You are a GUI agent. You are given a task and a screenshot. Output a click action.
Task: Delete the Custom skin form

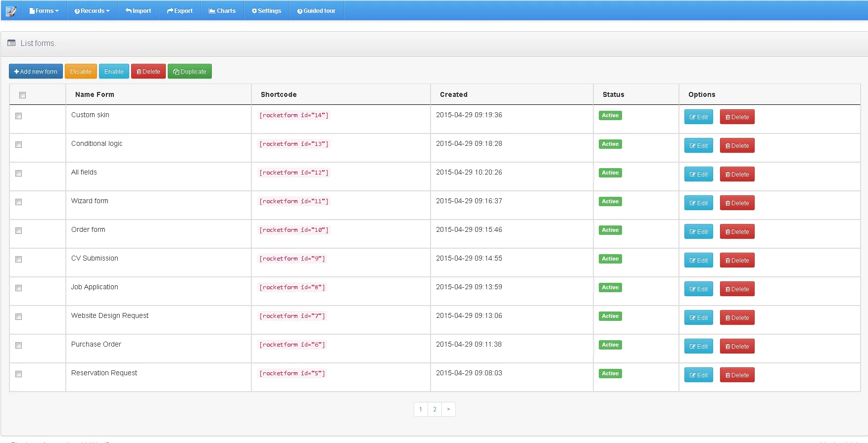point(737,117)
